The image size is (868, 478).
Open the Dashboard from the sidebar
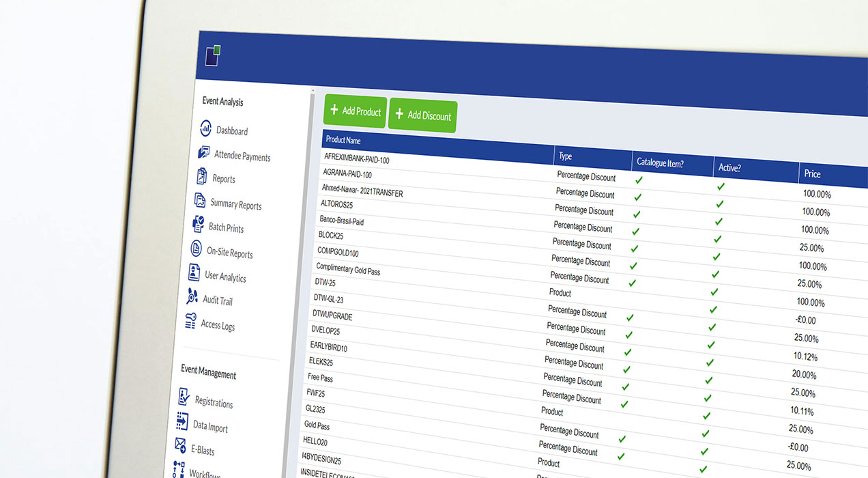232,130
